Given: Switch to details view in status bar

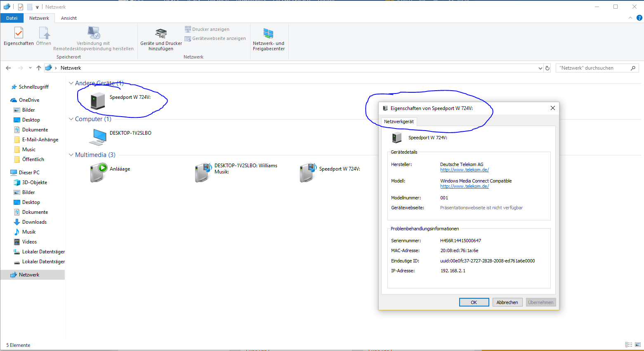Looking at the screenshot, I should (x=629, y=345).
